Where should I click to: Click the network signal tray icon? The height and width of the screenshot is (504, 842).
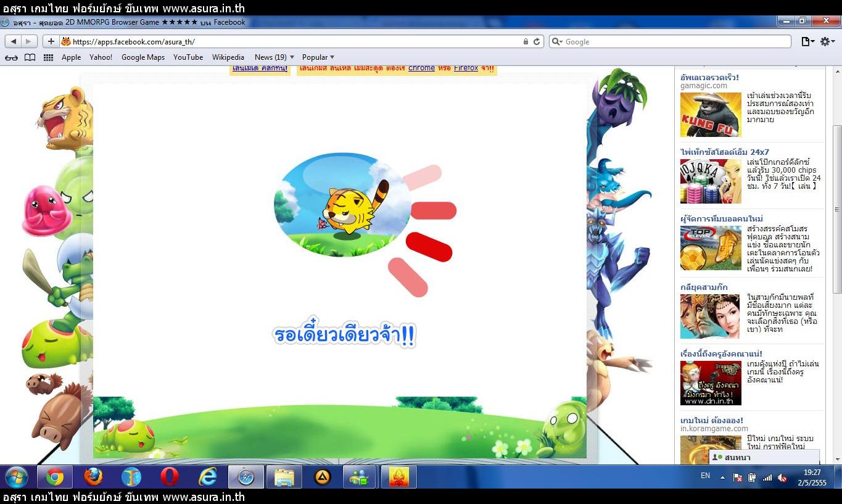point(767,477)
